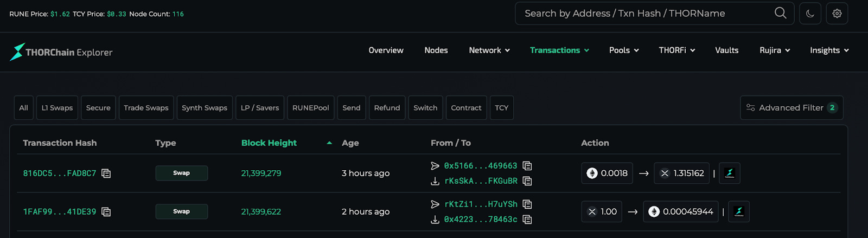Image resolution: width=868 pixels, height=238 pixels.
Task: Filter by Refund transactions
Action: [387, 108]
